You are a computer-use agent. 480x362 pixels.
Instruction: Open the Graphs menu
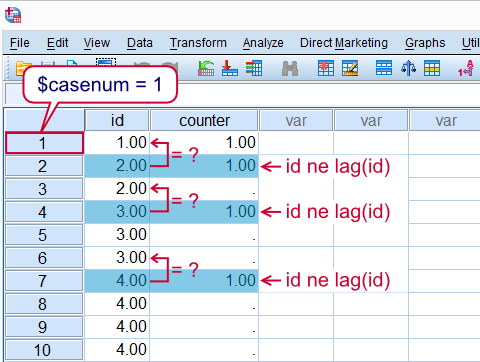[x=425, y=43]
